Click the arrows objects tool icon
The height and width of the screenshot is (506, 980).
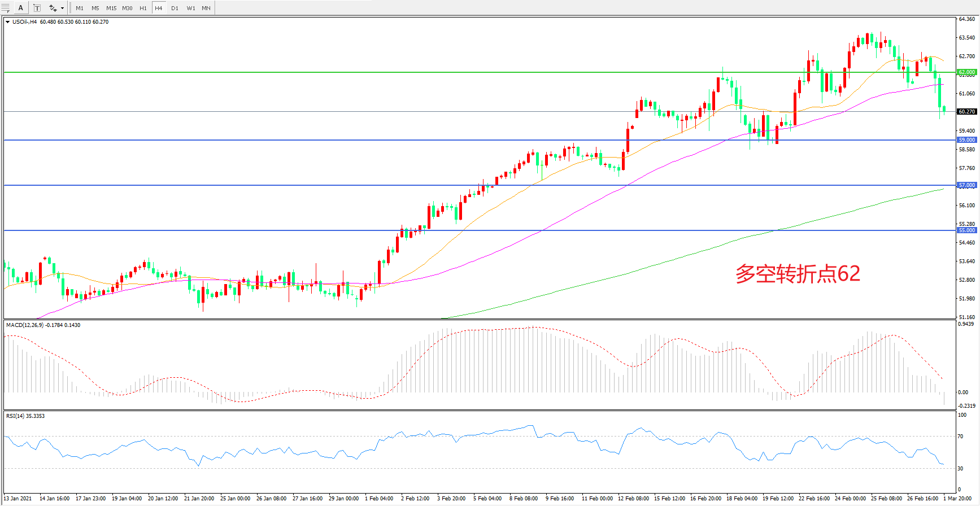click(53, 8)
